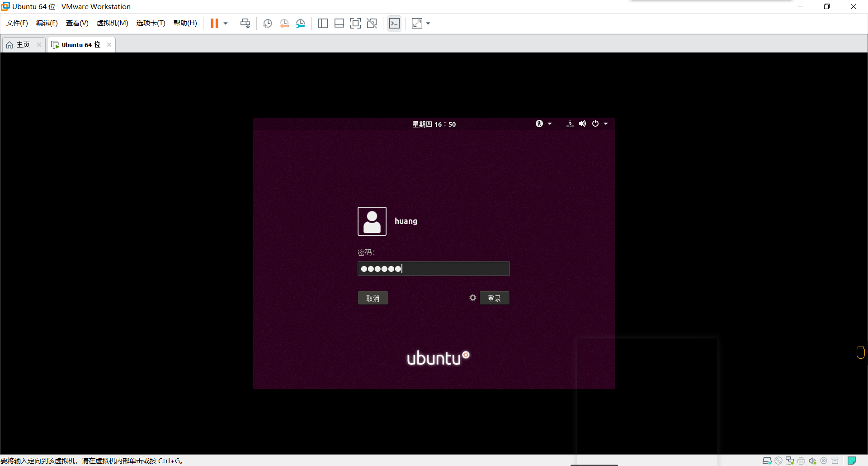Click the sound card status icon
868x466 pixels.
pos(812,461)
